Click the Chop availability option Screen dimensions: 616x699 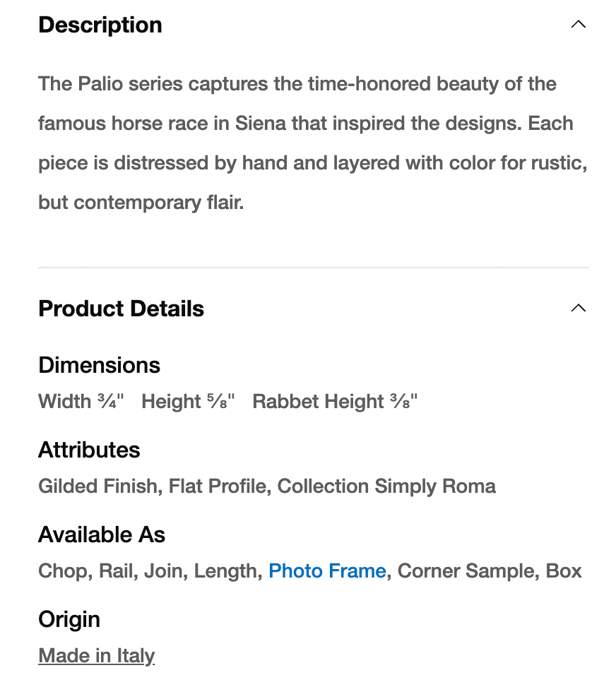(x=63, y=571)
